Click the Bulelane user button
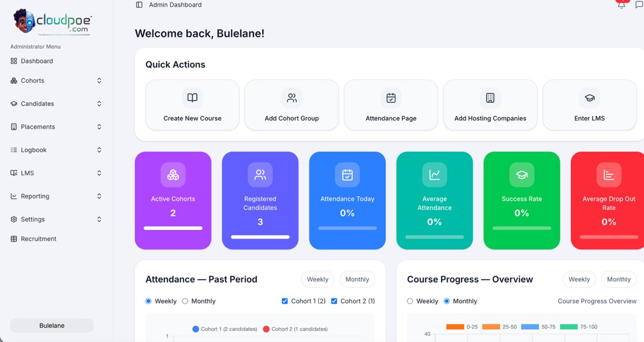This screenshot has width=644, height=342. 52,325
